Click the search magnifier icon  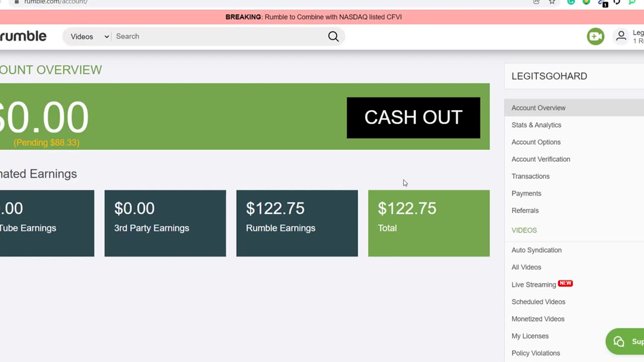[334, 36]
